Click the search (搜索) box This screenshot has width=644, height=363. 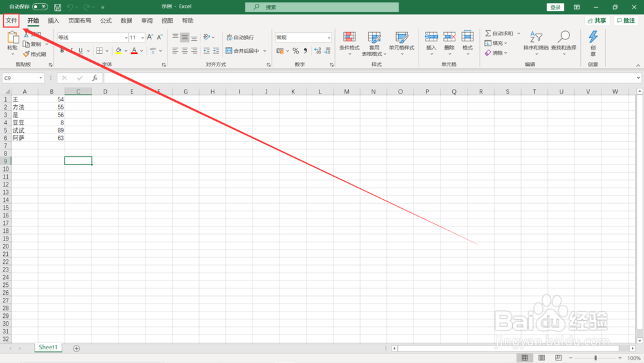point(322,7)
